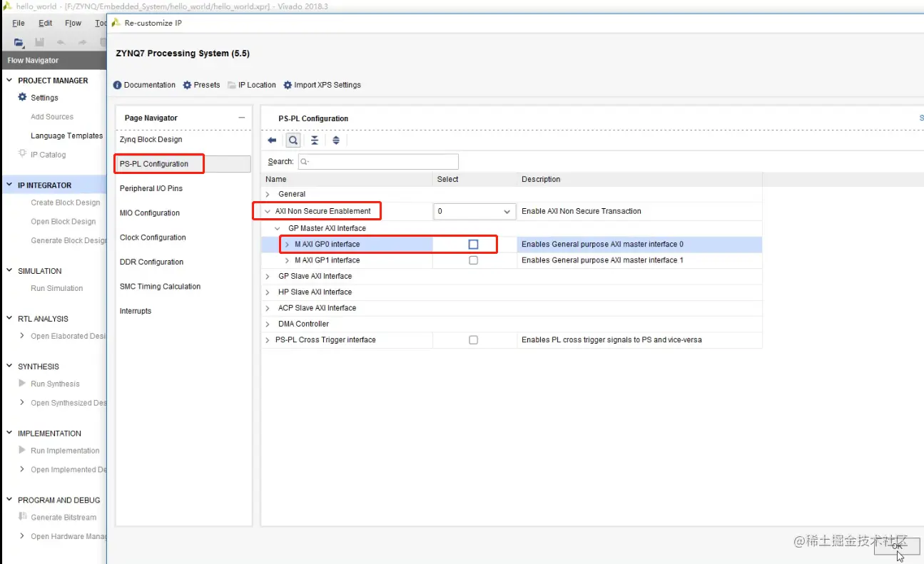This screenshot has height=564, width=924.
Task: Click the Save toolbar icon in Vivado
Action: point(39,43)
